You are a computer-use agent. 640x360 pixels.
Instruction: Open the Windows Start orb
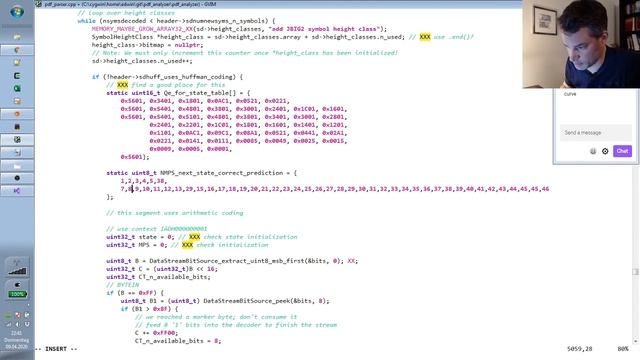(x=17, y=12)
